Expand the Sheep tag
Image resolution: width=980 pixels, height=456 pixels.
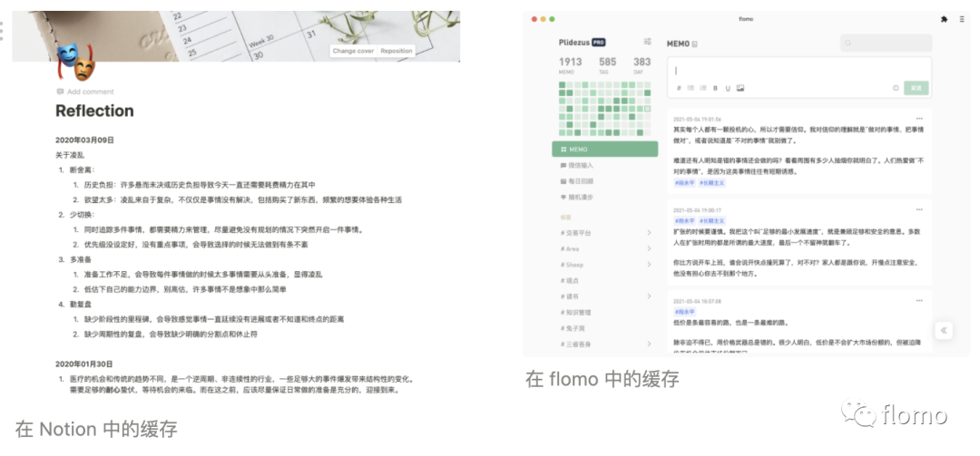click(x=650, y=265)
